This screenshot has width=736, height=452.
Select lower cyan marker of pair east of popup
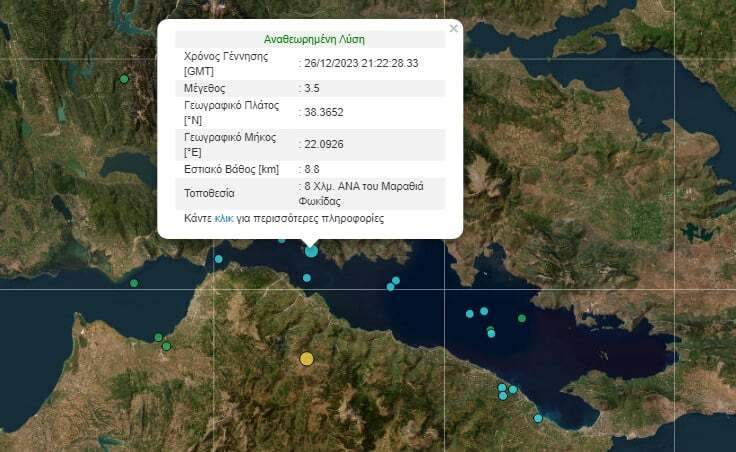(x=390, y=287)
